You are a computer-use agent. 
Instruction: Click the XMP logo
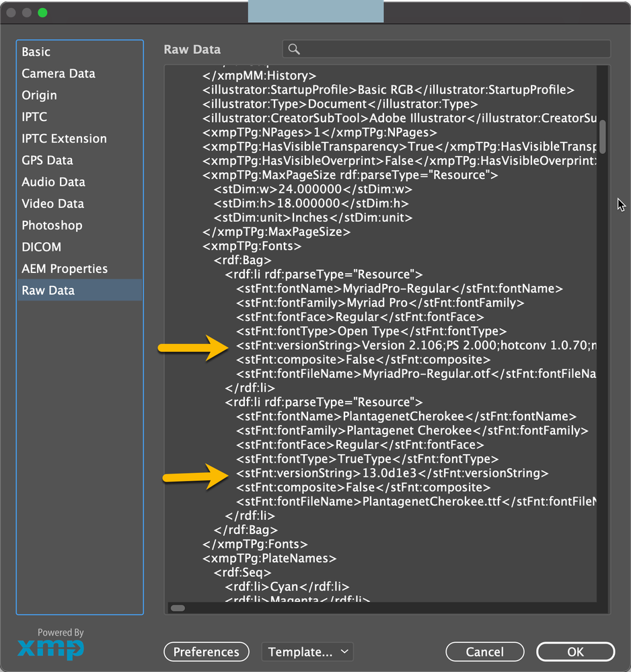pyautogui.click(x=50, y=648)
